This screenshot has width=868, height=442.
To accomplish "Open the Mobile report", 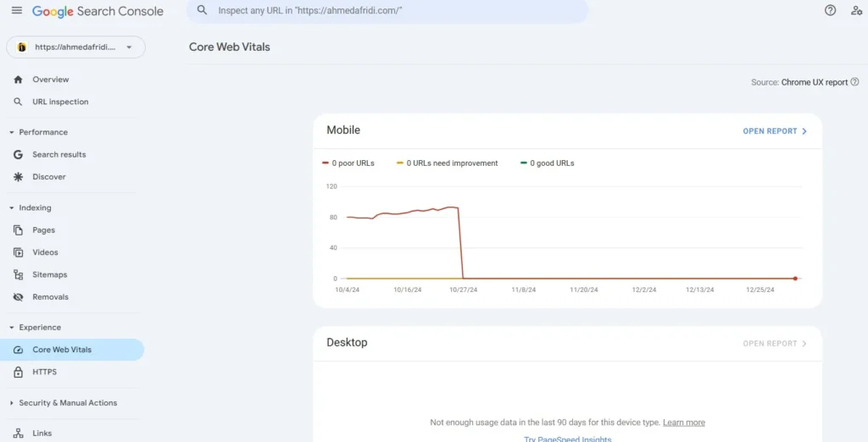I will tap(775, 131).
